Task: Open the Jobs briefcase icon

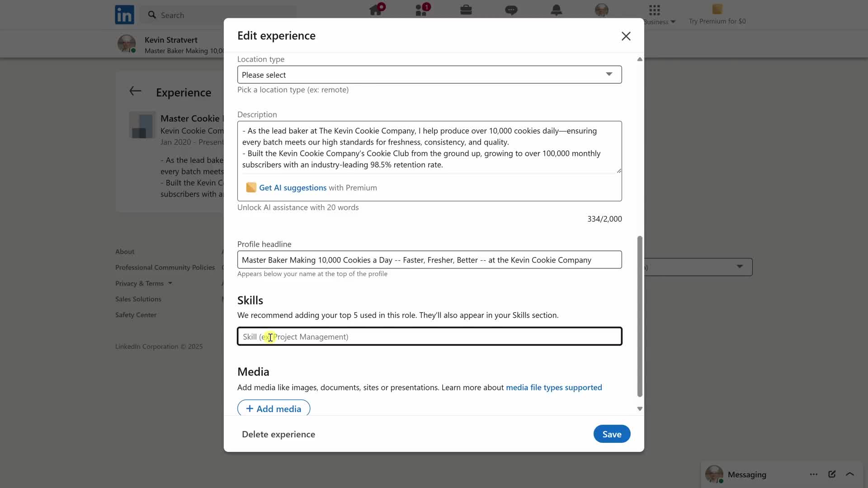Action: [x=466, y=10]
